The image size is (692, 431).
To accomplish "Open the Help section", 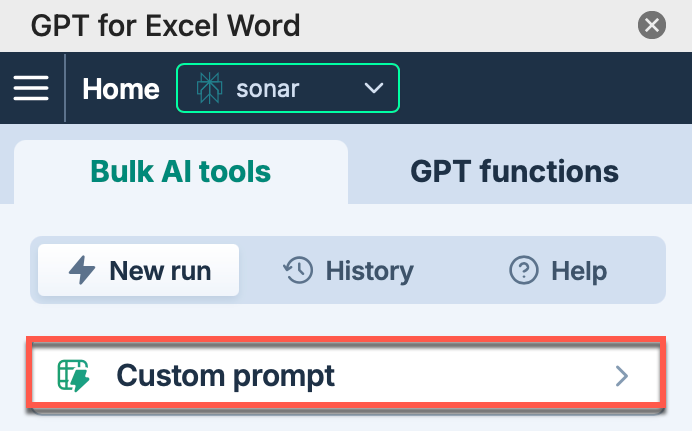I will (x=558, y=270).
